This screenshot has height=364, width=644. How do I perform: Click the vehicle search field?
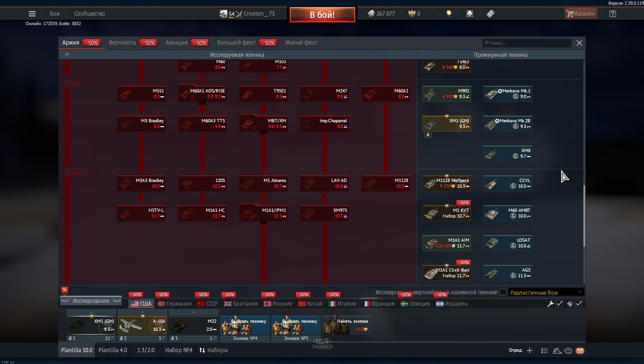pyautogui.click(x=527, y=43)
